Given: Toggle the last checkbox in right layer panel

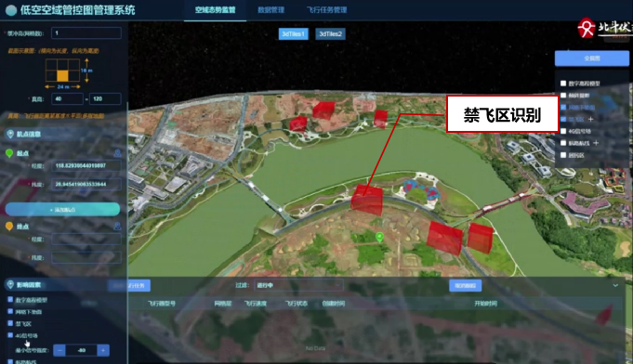Looking at the screenshot, I should tap(563, 155).
